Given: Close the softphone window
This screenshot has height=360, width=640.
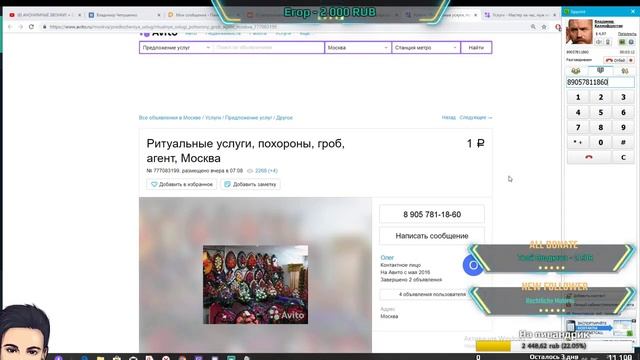Looking at the screenshot, I should pos(633,11).
